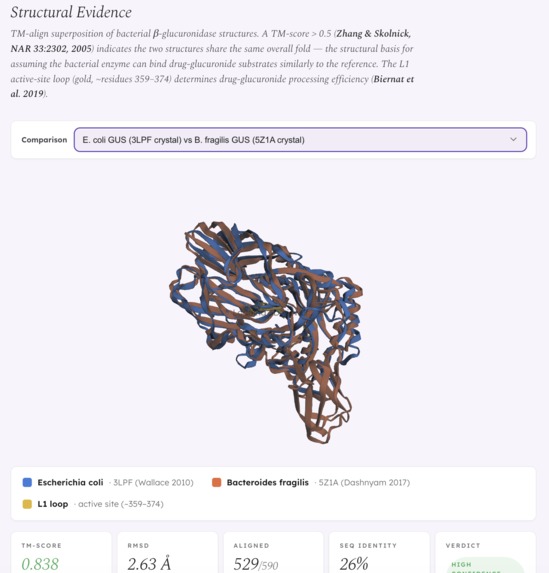Click the High Confidence verdict badge
The height and width of the screenshot is (573, 549).
pyautogui.click(x=484, y=565)
